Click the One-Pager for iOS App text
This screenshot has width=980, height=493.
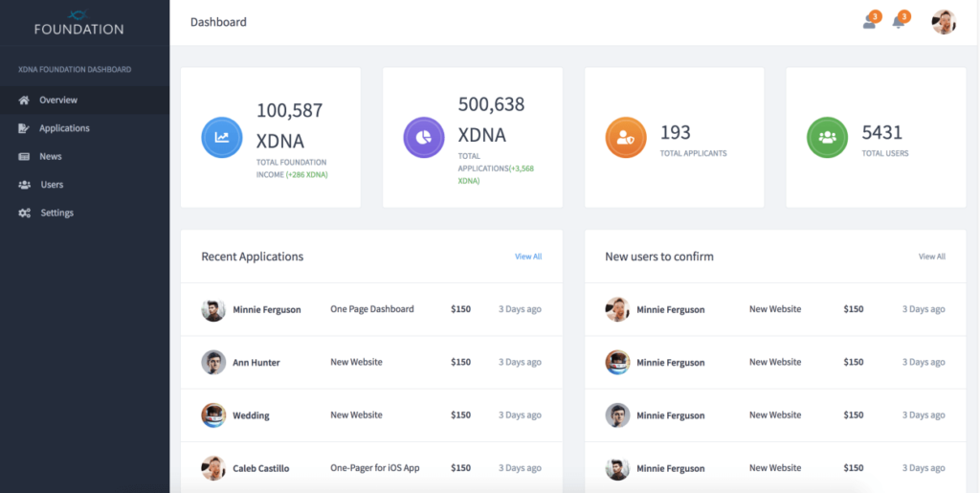375,468
